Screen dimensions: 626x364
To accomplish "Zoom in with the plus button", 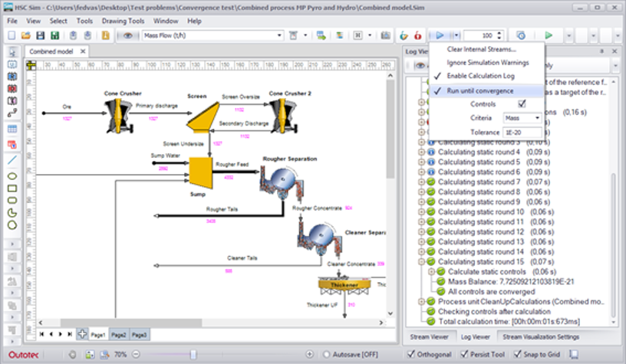I will point(309,354).
